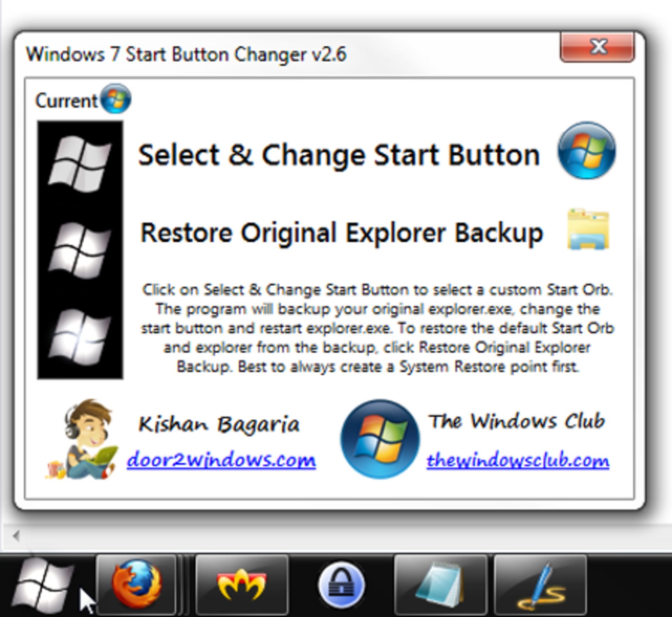Click the Windows orb beside Select & Change

coord(587,150)
